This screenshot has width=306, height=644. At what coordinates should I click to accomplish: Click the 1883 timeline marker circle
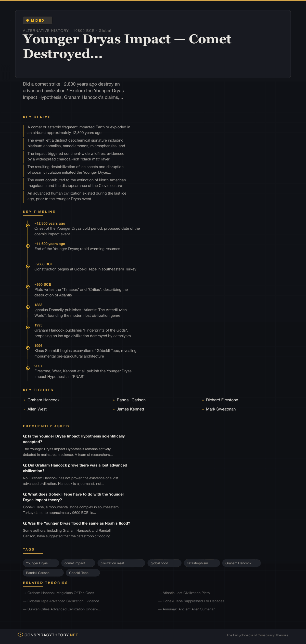pyautogui.click(x=28, y=307)
